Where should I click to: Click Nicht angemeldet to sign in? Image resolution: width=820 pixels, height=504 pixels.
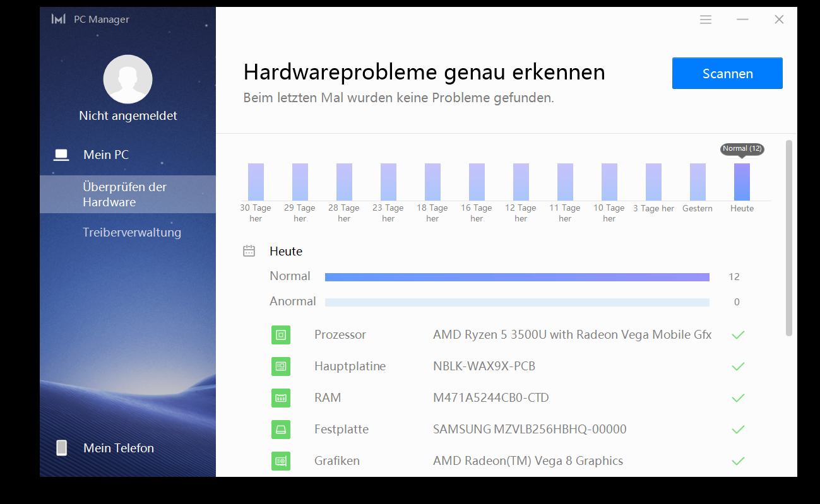point(128,115)
